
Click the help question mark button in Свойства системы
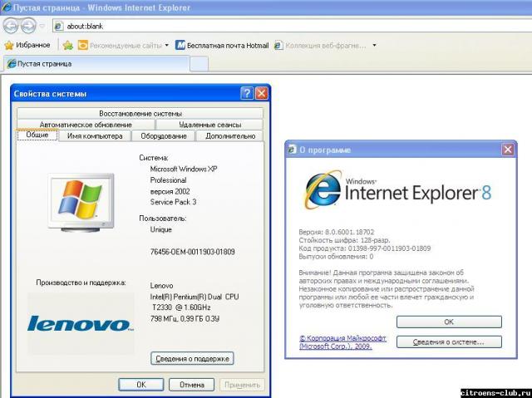(x=247, y=94)
